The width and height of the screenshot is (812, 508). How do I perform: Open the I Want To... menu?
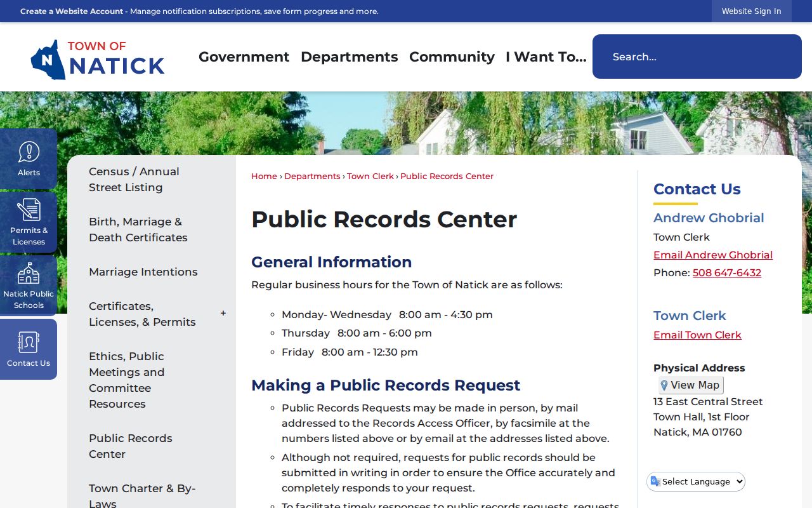pyautogui.click(x=546, y=57)
